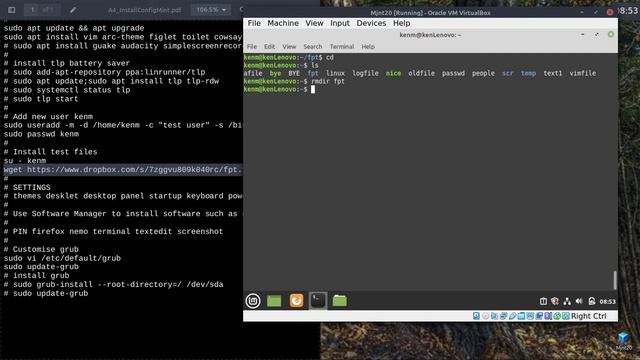Image resolution: width=640 pixels, height=360 pixels.
Task: Click the 08:53 clock in Mint panel
Action: point(607,302)
